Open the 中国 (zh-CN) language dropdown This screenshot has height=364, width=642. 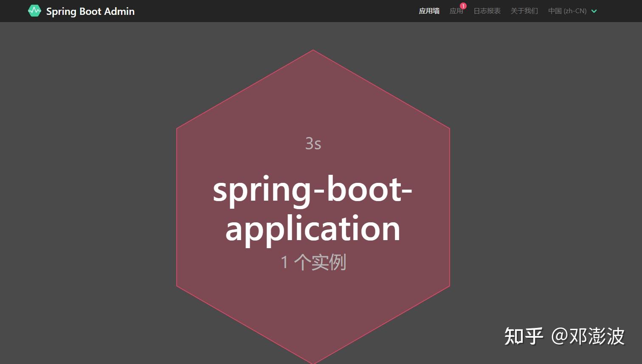(x=572, y=11)
